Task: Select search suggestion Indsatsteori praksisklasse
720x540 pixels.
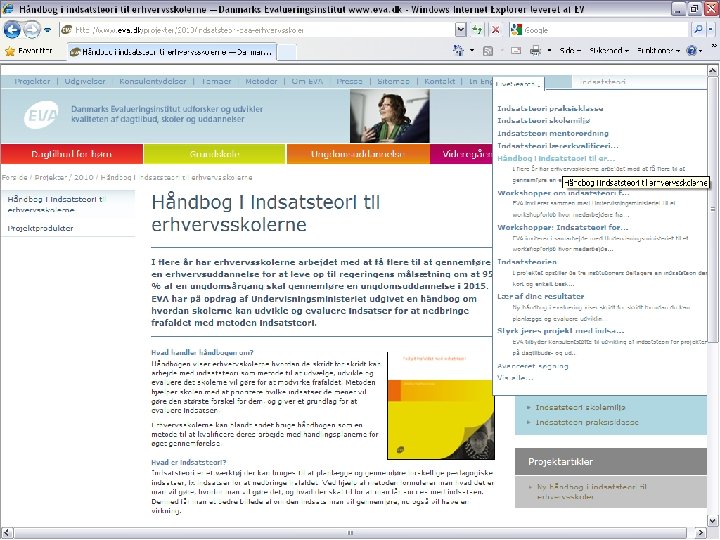Action: (550, 109)
